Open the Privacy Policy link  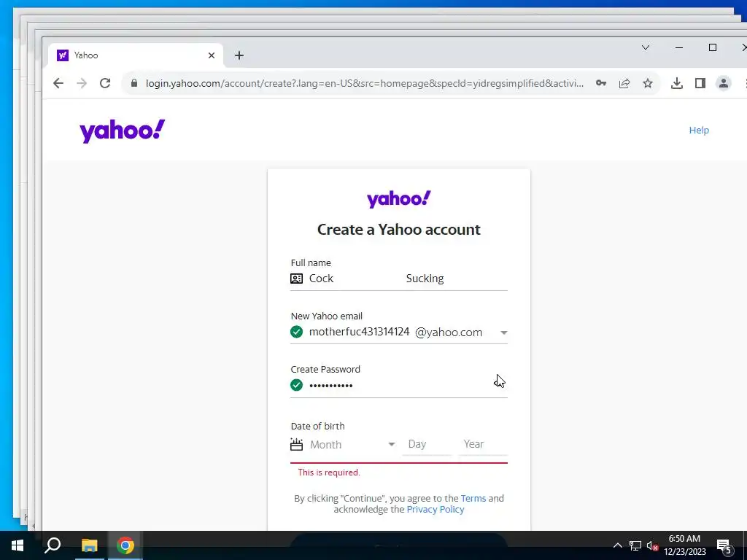(436, 510)
